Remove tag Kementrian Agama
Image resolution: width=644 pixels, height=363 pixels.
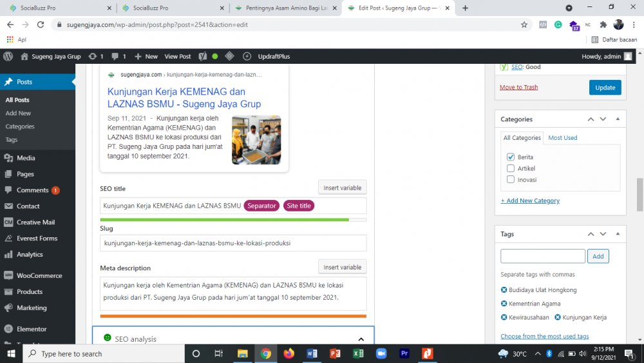[504, 304]
